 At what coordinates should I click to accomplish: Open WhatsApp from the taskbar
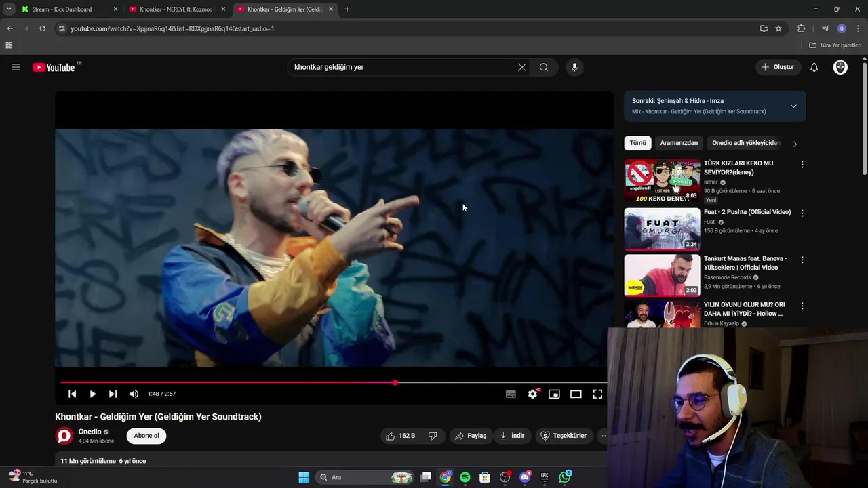(565, 477)
